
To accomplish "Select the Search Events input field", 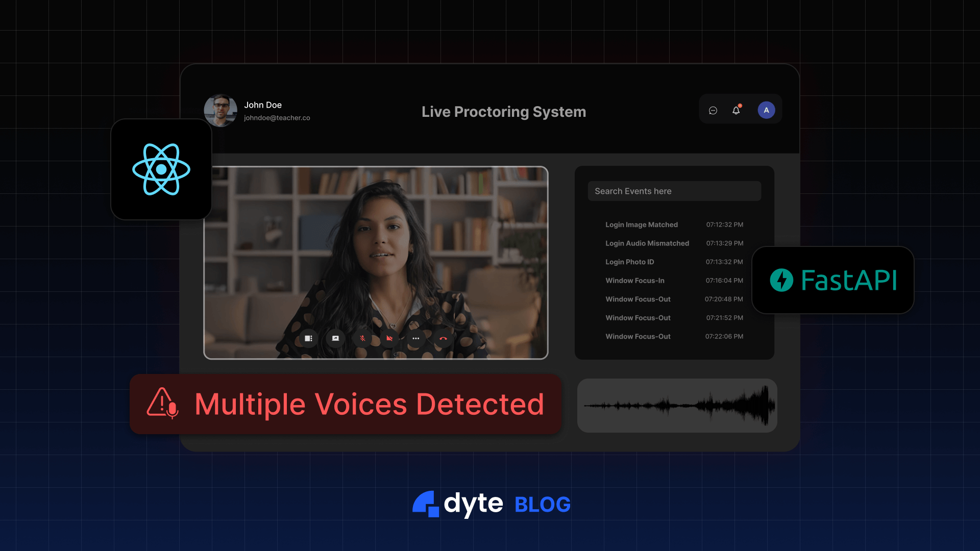I will [674, 190].
